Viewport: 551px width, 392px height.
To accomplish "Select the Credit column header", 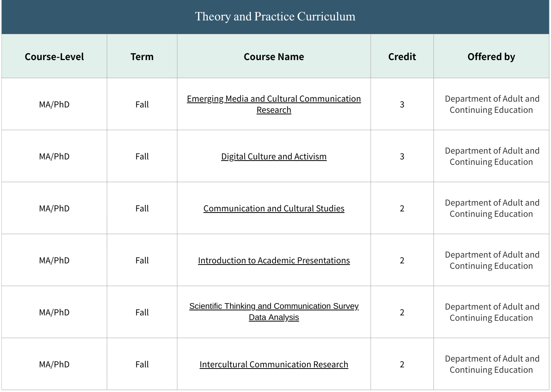I will [x=402, y=57].
